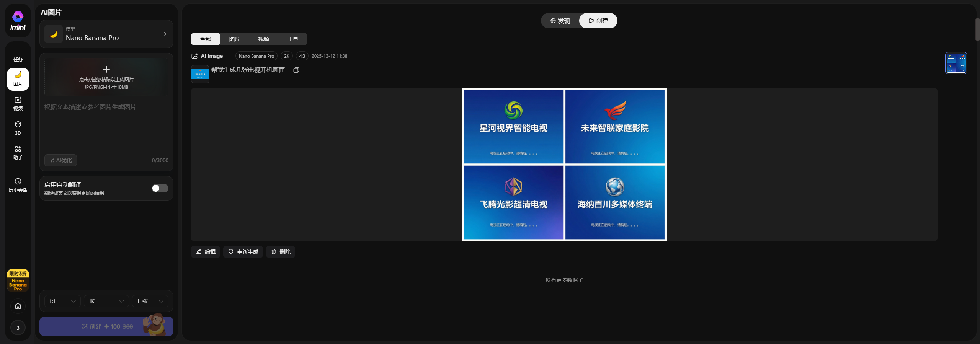Click the 重新生成 regenerate button
Viewport: 980px width, 344px height.
click(243, 252)
